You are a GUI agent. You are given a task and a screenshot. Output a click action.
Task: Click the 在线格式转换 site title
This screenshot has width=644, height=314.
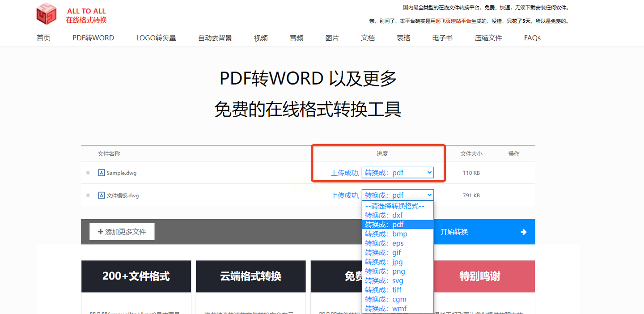coord(86,20)
